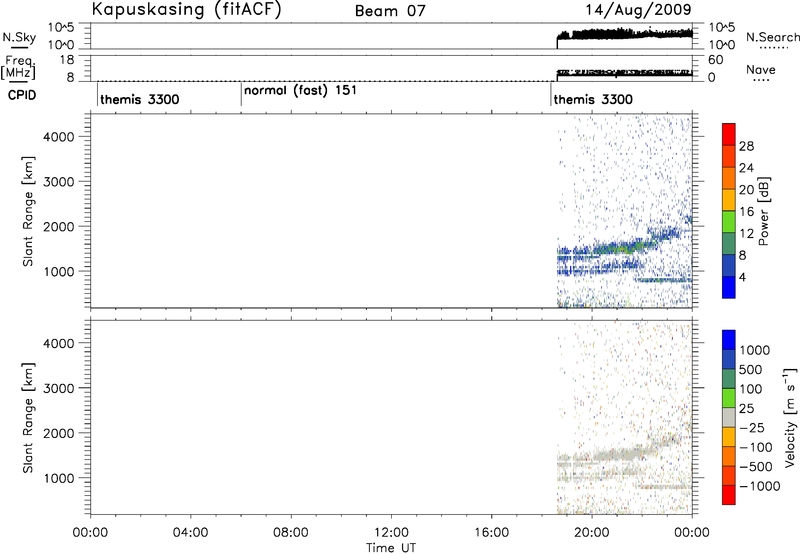800x554 pixels.
Task: Click the themis 3300 label after 18:00
Action: click(593, 99)
